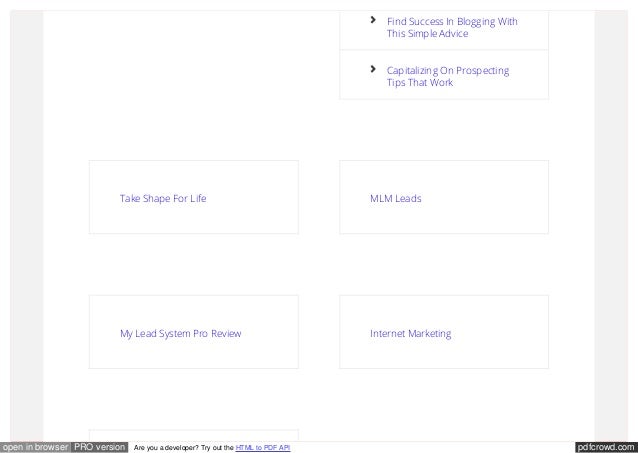This screenshot has width=638, height=453.
Task: Open the 'Internet Marketing' link
Action: pos(411,333)
